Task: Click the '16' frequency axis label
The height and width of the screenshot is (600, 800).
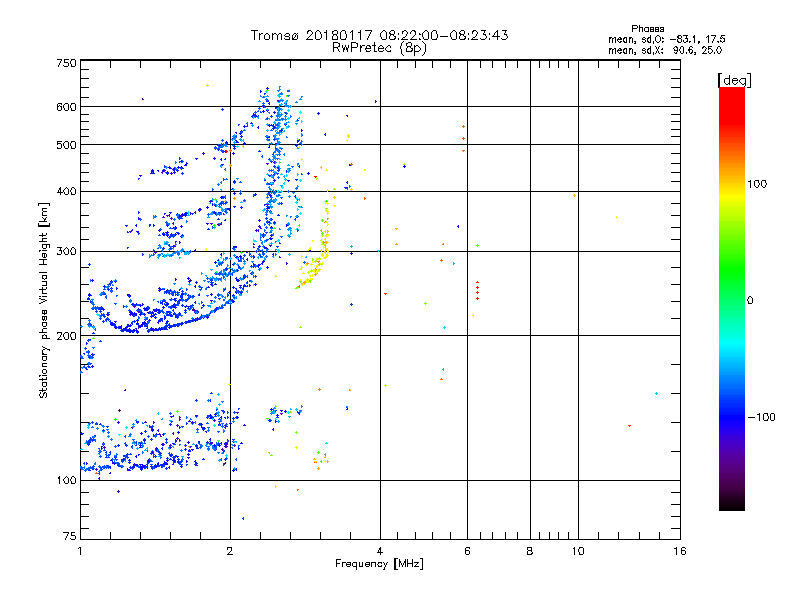Action: coord(680,551)
